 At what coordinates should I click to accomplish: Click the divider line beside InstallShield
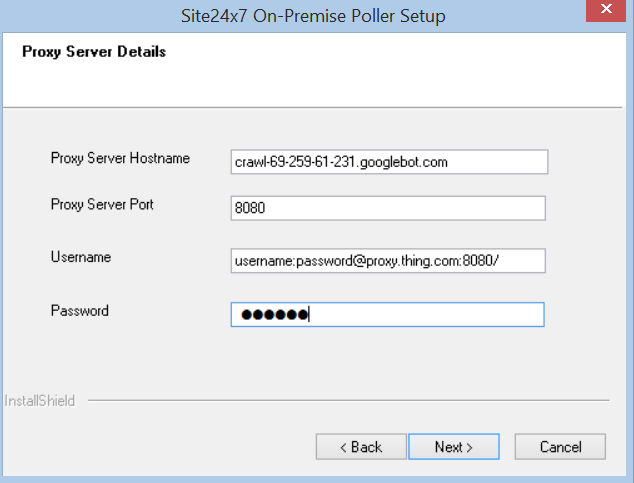point(350,401)
